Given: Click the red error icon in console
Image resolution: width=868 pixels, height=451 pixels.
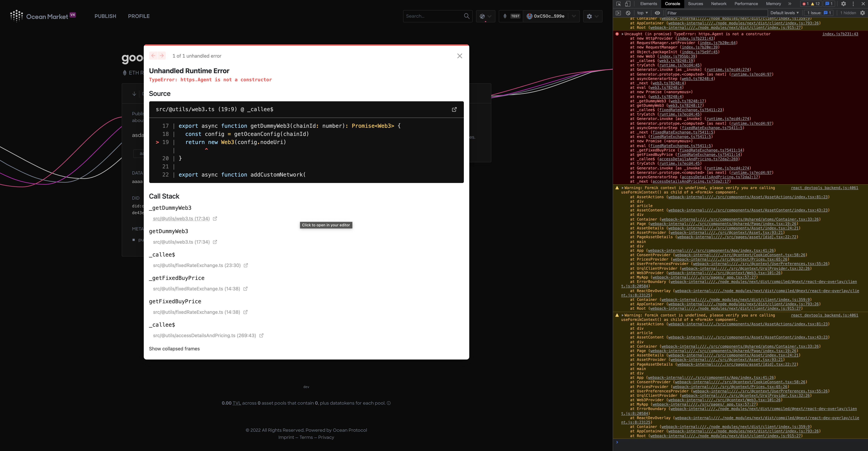Looking at the screenshot, I should pyautogui.click(x=617, y=34).
